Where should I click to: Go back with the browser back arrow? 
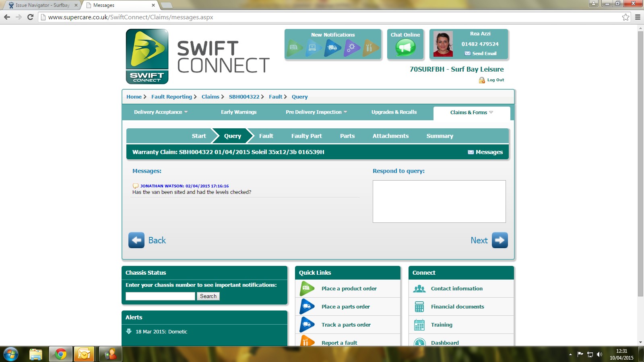tap(7, 17)
